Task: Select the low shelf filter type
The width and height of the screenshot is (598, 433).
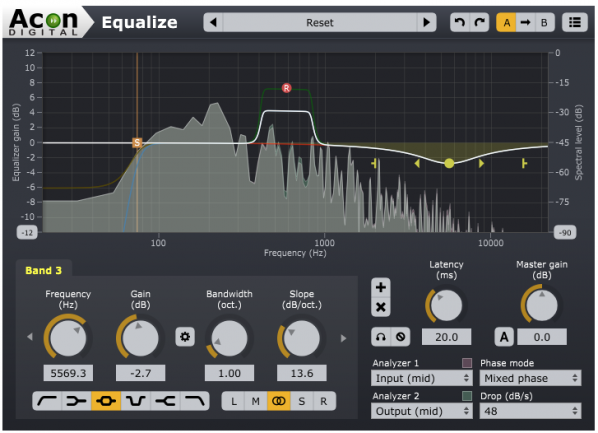Action: coord(76,401)
